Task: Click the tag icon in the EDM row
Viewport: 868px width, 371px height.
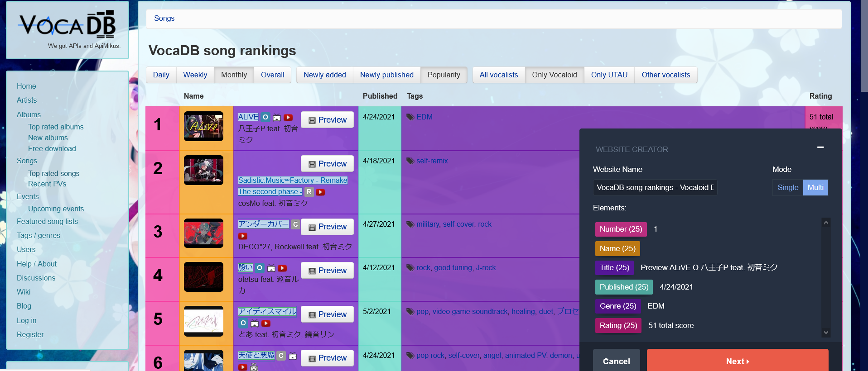Action: (410, 117)
